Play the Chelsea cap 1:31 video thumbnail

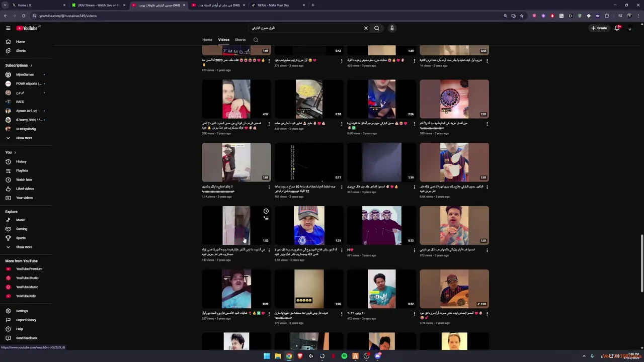pyautogui.click(x=309, y=225)
